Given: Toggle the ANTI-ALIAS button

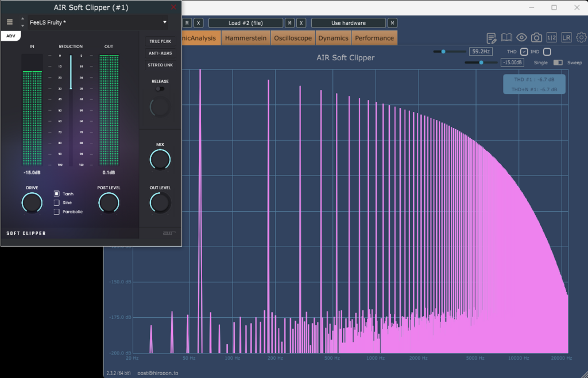Looking at the screenshot, I should tap(160, 53).
